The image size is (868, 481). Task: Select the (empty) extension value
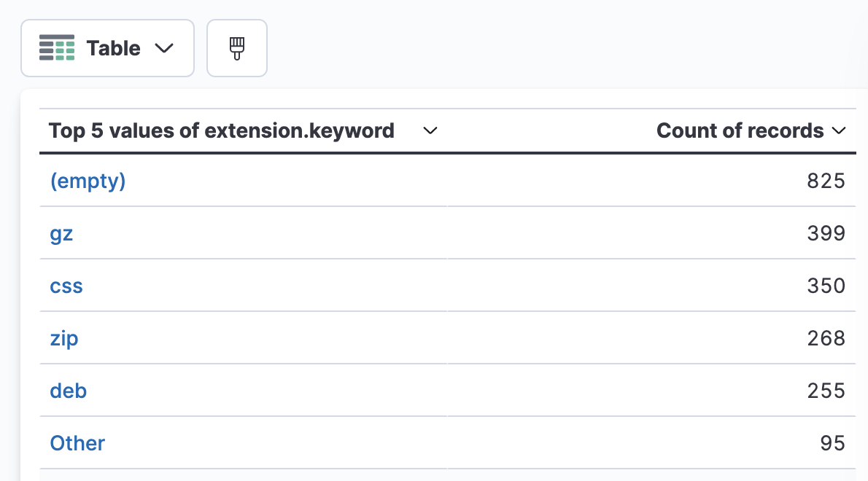coord(88,181)
